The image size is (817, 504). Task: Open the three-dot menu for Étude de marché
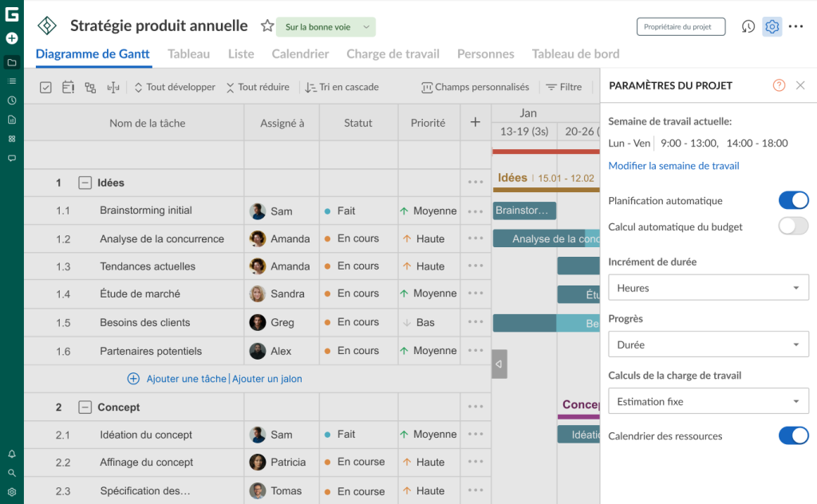pos(476,293)
